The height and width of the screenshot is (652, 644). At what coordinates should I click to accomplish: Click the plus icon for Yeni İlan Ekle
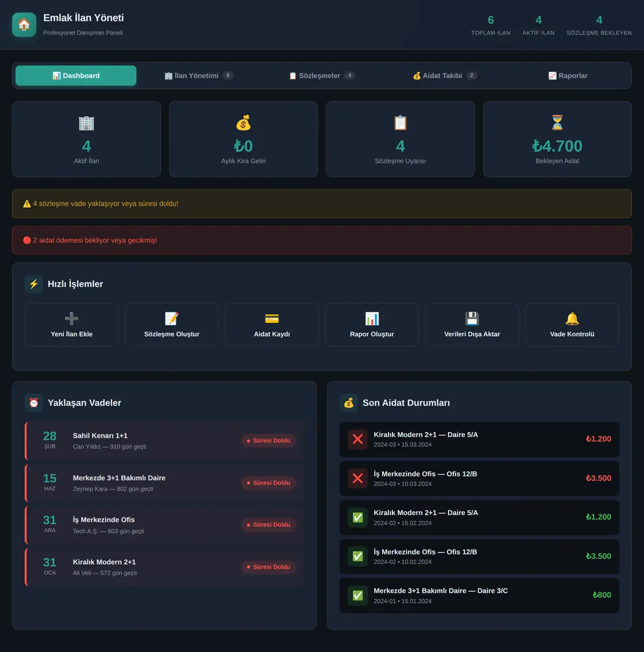coord(71,318)
